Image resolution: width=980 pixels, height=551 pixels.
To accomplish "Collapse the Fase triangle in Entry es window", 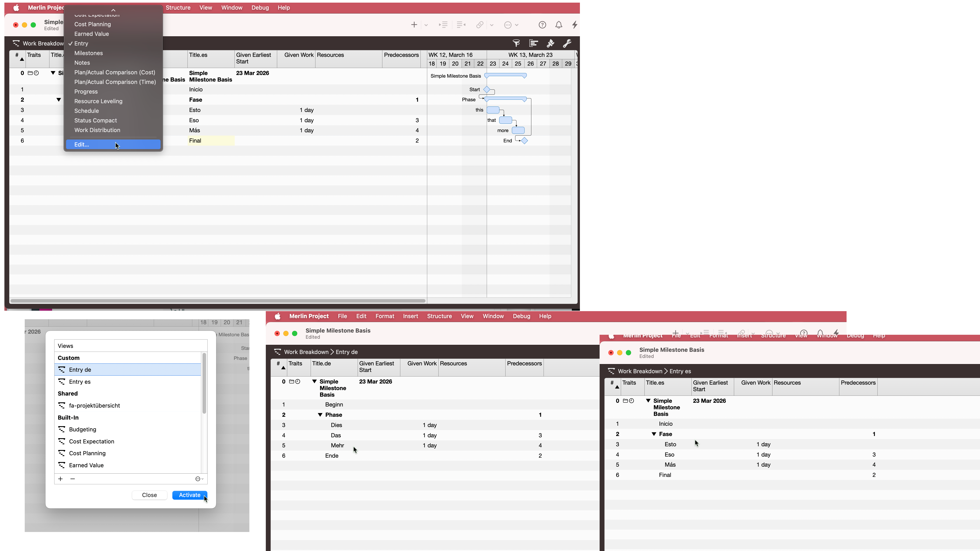I will (x=654, y=434).
